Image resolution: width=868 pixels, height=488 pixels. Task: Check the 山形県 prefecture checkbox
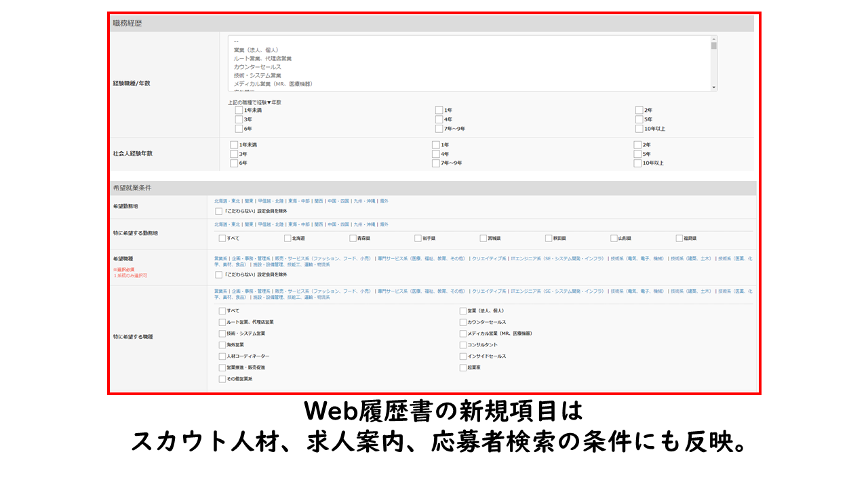(x=613, y=238)
